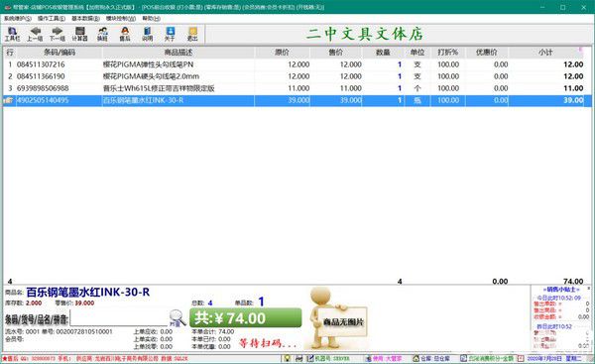Open the 帮助(H) menu
The height and width of the screenshot is (364, 595).
pyautogui.click(x=151, y=18)
